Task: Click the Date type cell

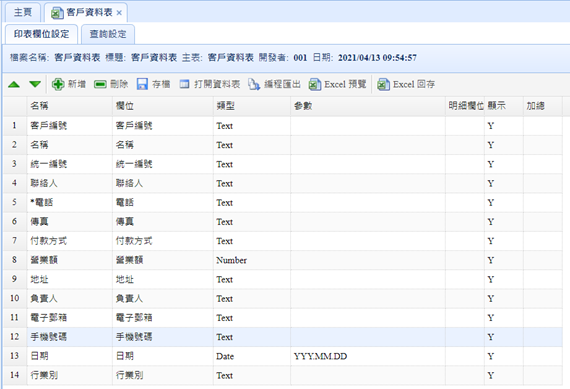Action: [x=252, y=356]
